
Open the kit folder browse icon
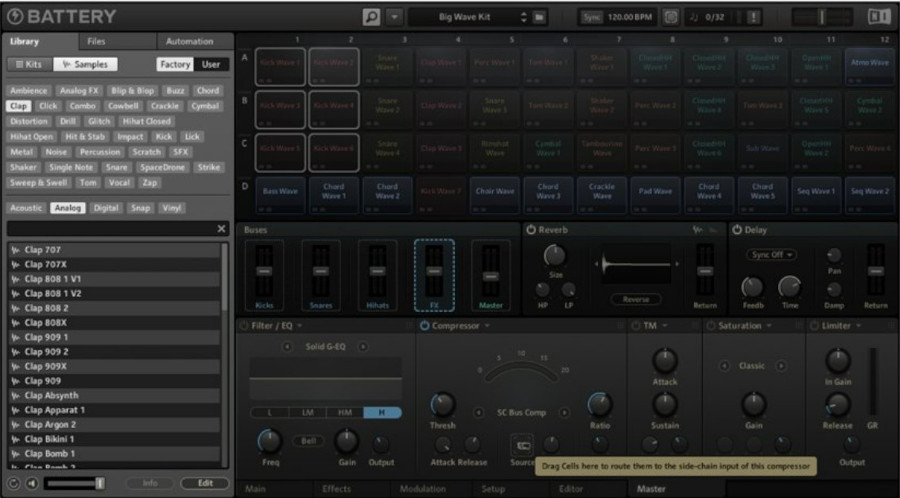(538, 17)
